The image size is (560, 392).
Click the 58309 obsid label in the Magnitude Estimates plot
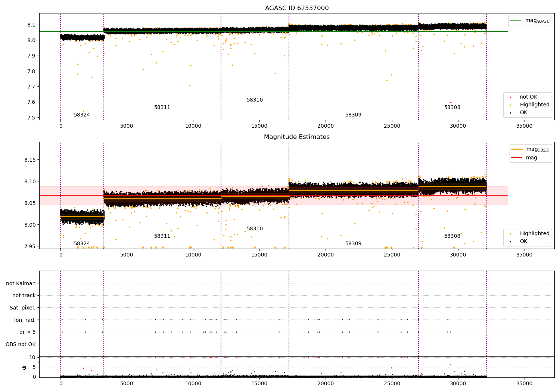[353, 244]
